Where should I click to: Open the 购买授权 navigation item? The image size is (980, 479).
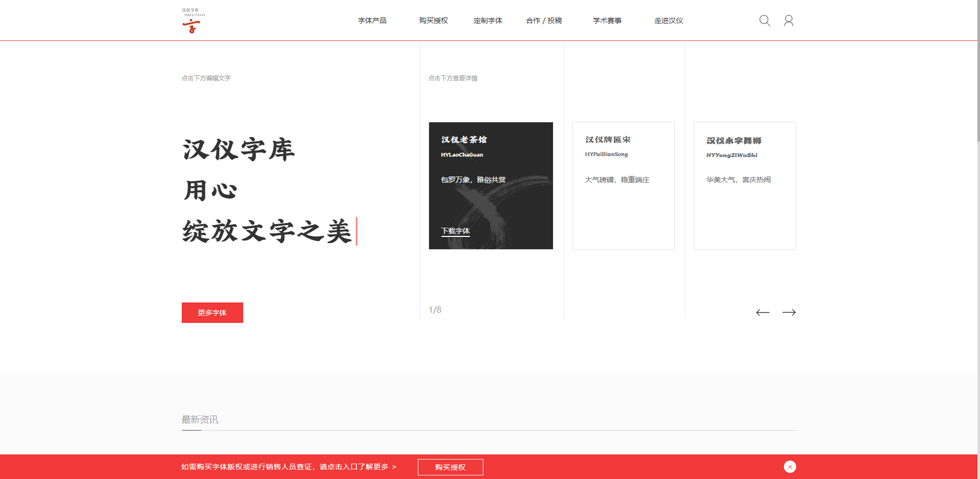tap(433, 20)
